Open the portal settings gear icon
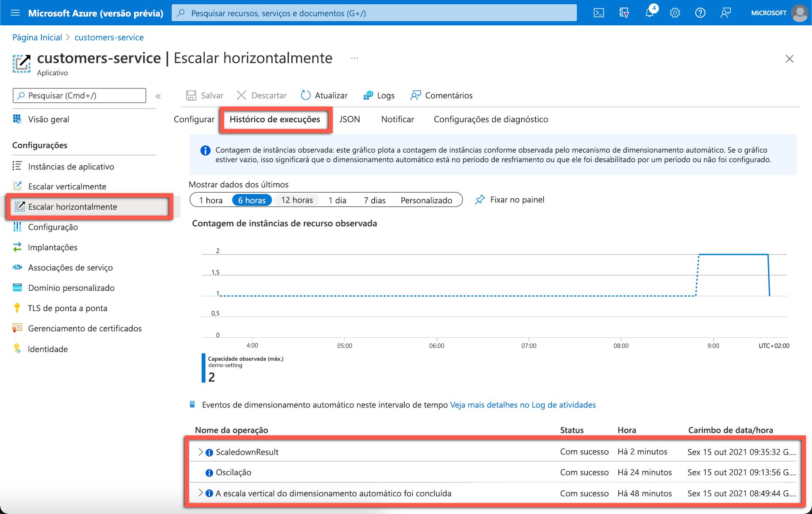Viewport: 812px width, 514px height. 675,13
